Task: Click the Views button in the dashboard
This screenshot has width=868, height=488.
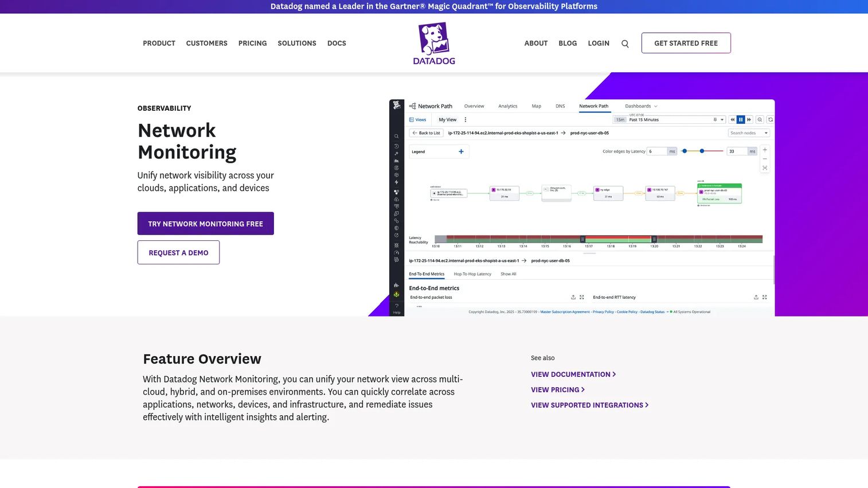Action: tap(418, 120)
